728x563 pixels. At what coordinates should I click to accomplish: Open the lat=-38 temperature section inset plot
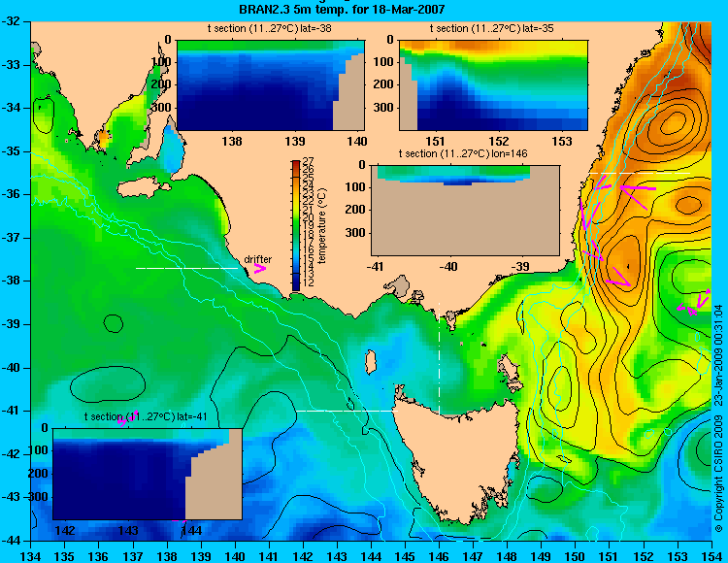(x=271, y=85)
